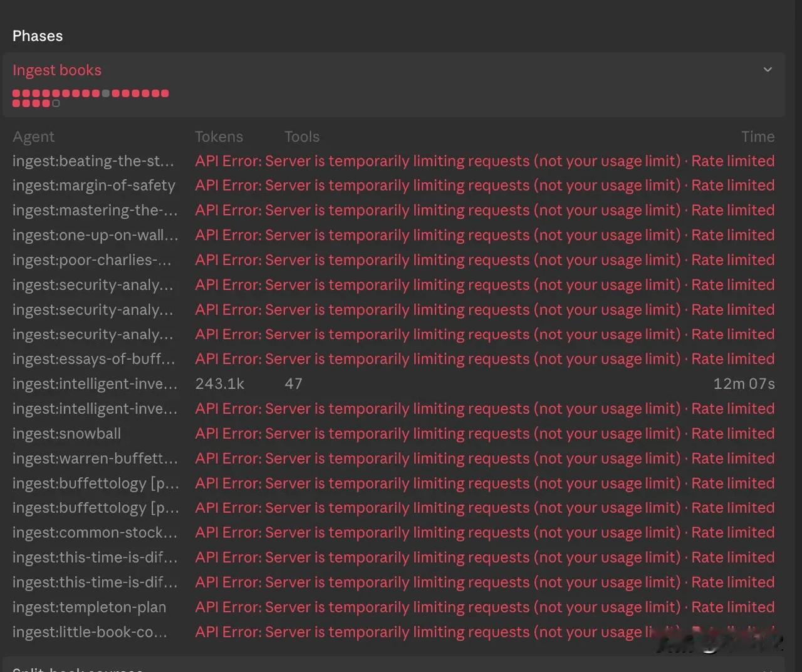The width and height of the screenshot is (802, 672).
Task: Open the ingest:one-up-on-wall… agent
Action: [95, 235]
